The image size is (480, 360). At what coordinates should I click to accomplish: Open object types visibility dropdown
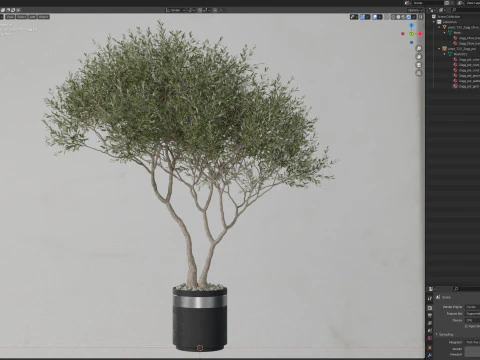(354, 17)
